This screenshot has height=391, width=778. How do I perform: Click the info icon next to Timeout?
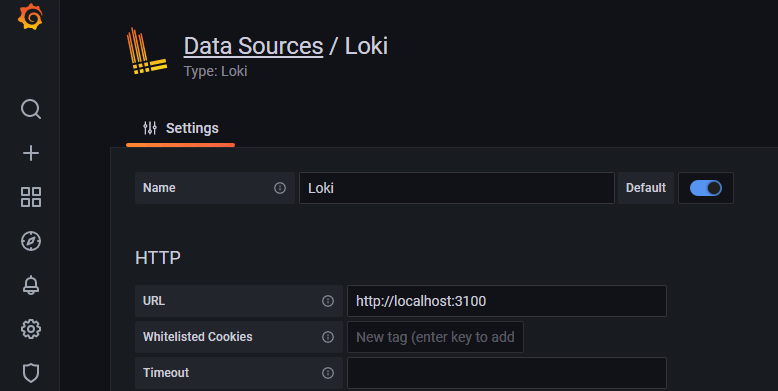328,373
